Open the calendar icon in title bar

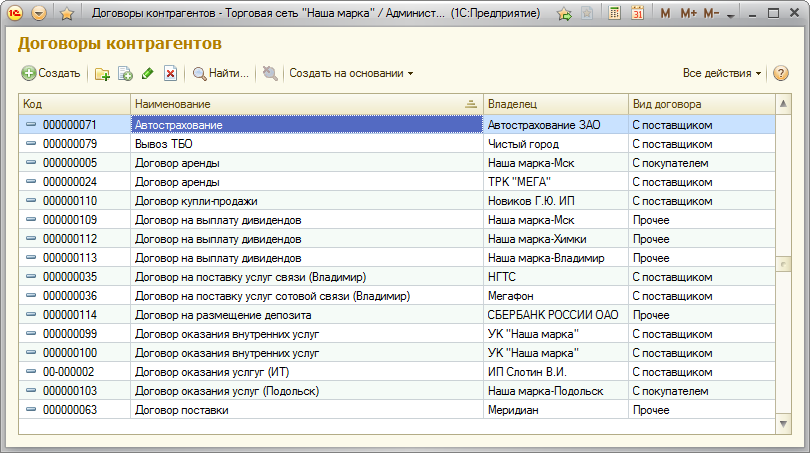(x=636, y=14)
